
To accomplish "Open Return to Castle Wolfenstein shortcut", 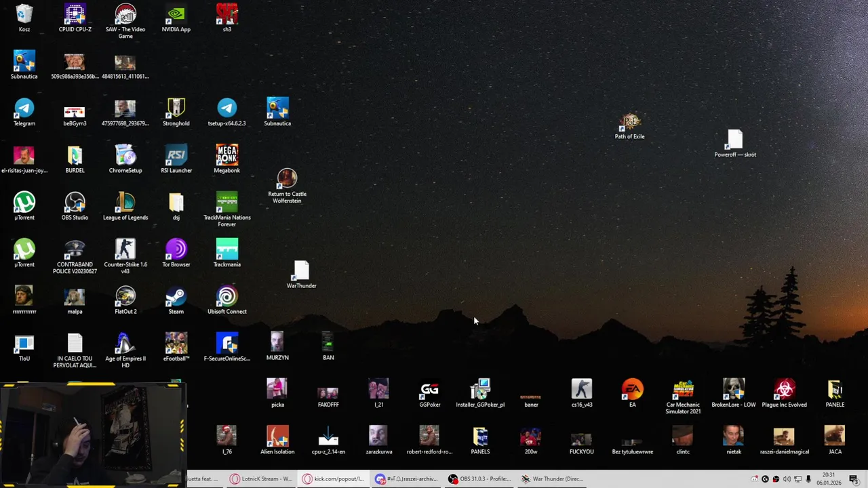I will 287,186.
